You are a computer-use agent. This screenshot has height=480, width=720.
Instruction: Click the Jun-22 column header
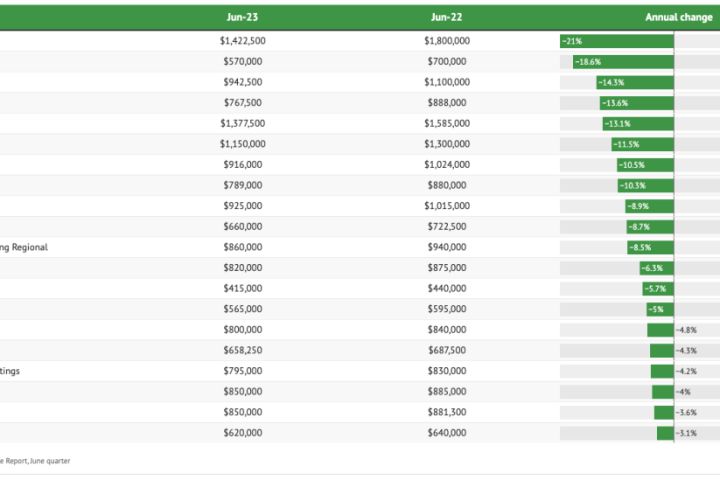click(446, 17)
